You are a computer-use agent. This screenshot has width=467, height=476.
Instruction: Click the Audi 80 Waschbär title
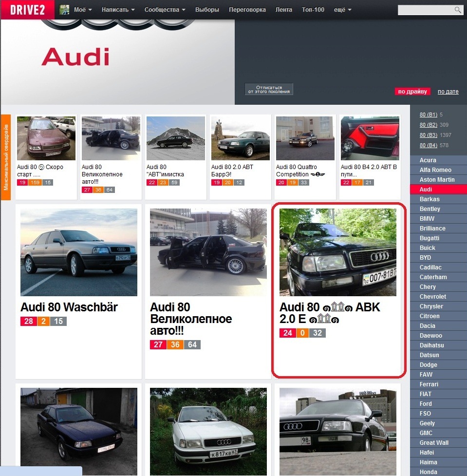click(69, 307)
